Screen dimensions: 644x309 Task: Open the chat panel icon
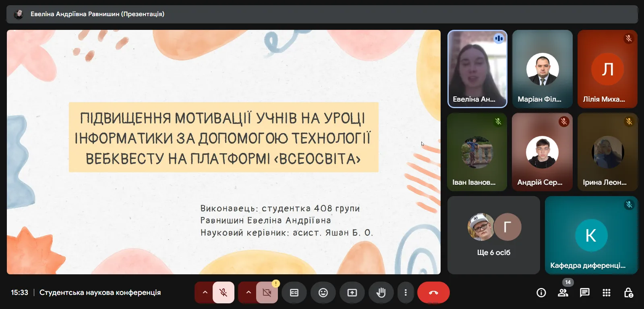[585, 293]
